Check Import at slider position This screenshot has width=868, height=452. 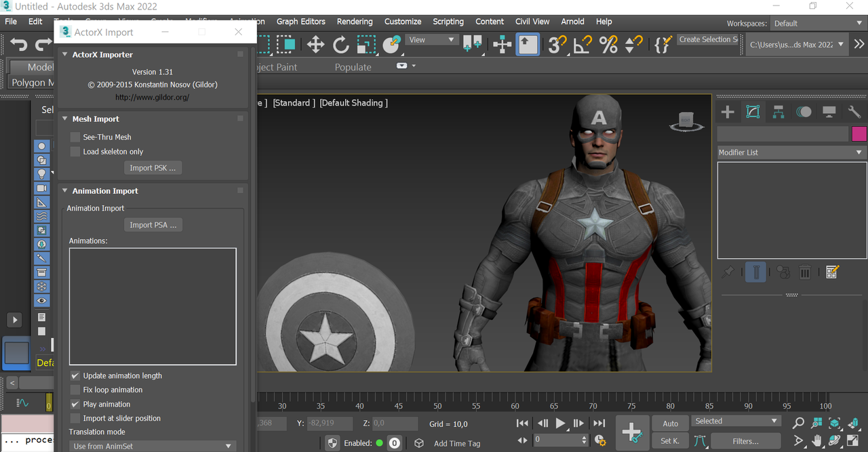(75, 418)
